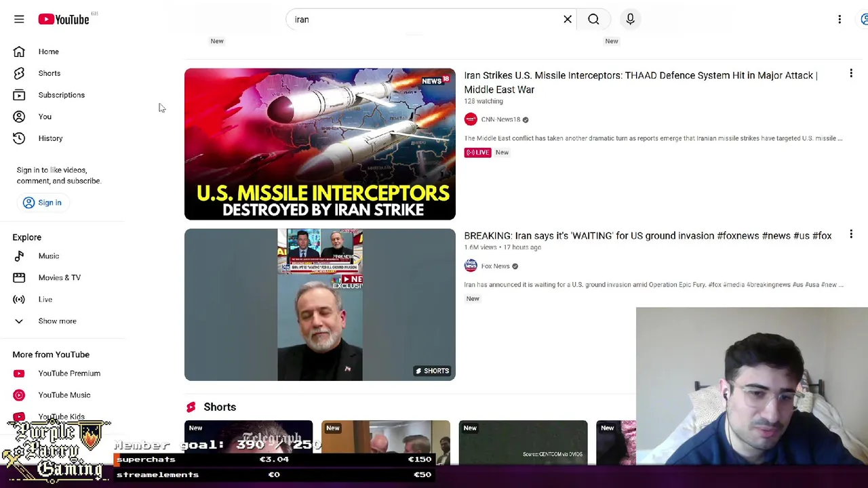
Task: Open Fox News channel name
Action: (x=495, y=266)
